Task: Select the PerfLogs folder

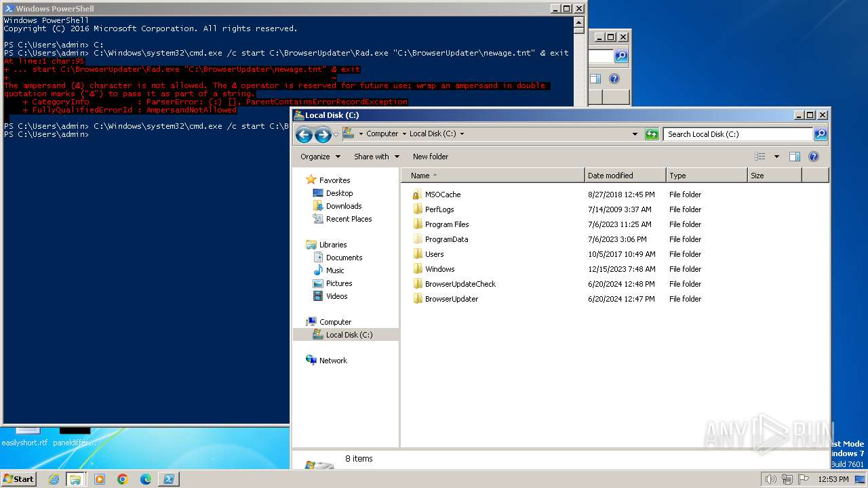Action: [439, 209]
